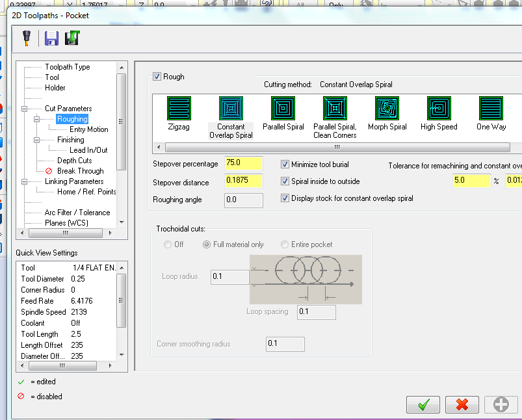
Task: Choose the Parallel Spiral cutting method icon
Action: 283,108
